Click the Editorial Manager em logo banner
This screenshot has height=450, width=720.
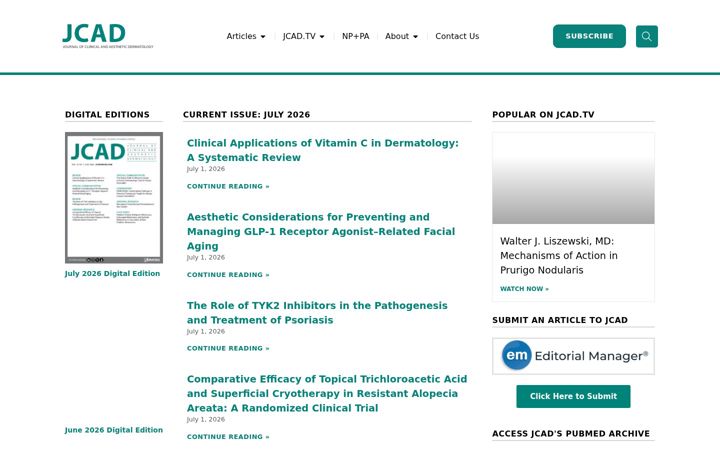pos(573,356)
